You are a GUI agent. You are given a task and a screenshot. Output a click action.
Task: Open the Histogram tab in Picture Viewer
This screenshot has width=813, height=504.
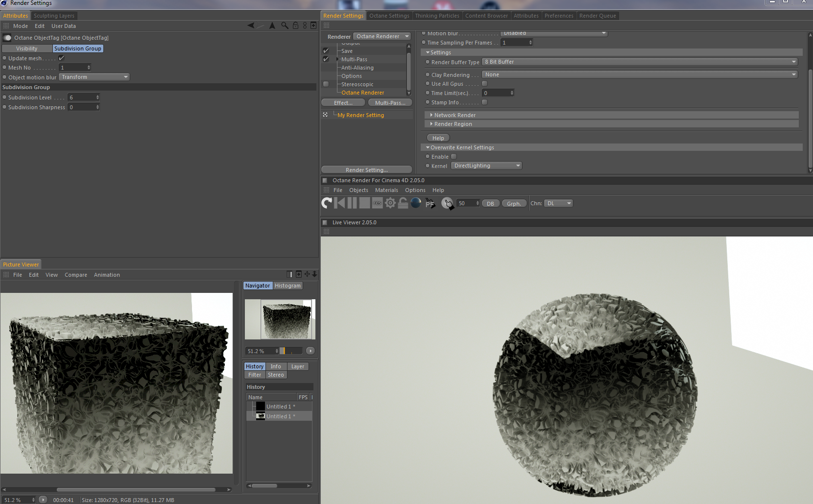[287, 286]
